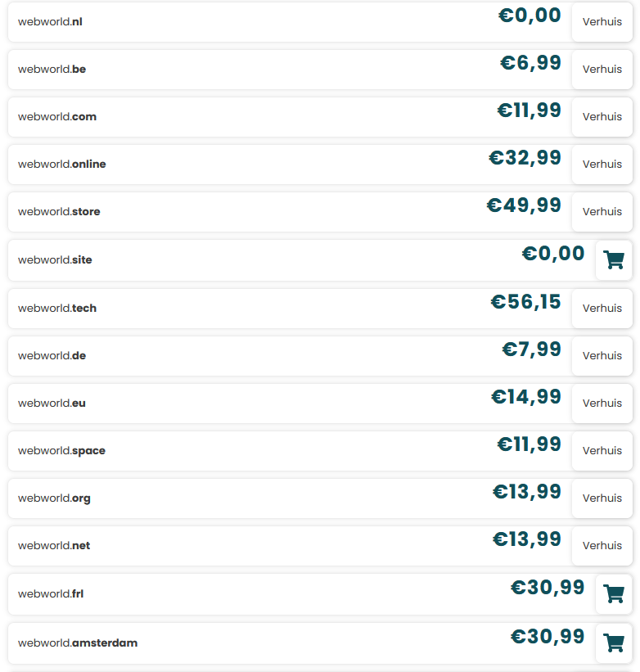The height and width of the screenshot is (672, 640).
Task: Select Verhuis for webworld.org
Action: [602, 498]
